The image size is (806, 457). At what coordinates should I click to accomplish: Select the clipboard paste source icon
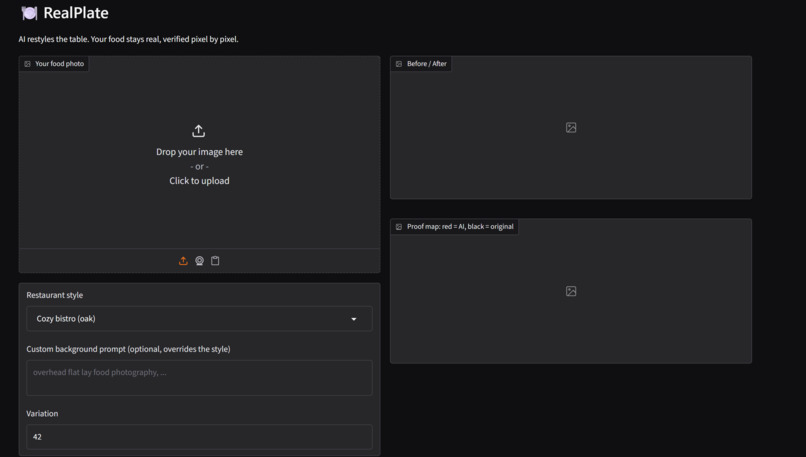pos(215,261)
